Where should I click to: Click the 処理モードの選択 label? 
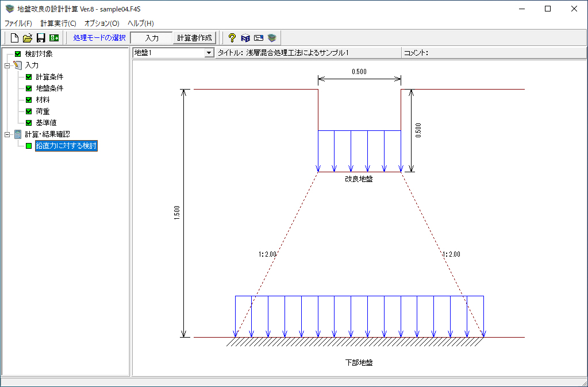click(x=99, y=38)
